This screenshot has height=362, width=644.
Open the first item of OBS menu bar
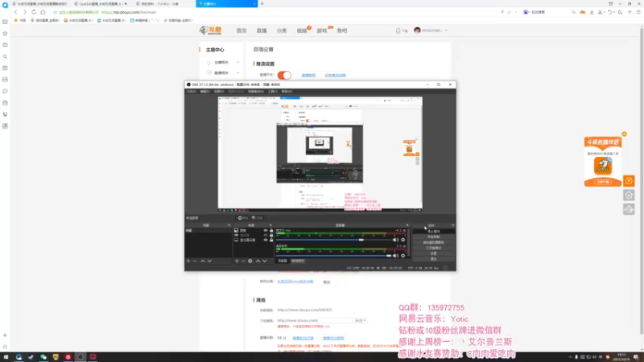192,92
